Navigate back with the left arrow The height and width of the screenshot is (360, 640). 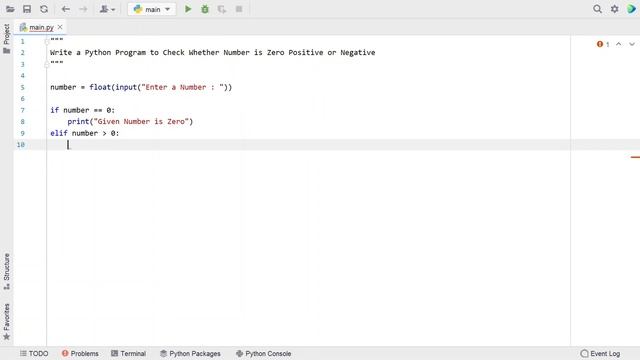click(65, 9)
